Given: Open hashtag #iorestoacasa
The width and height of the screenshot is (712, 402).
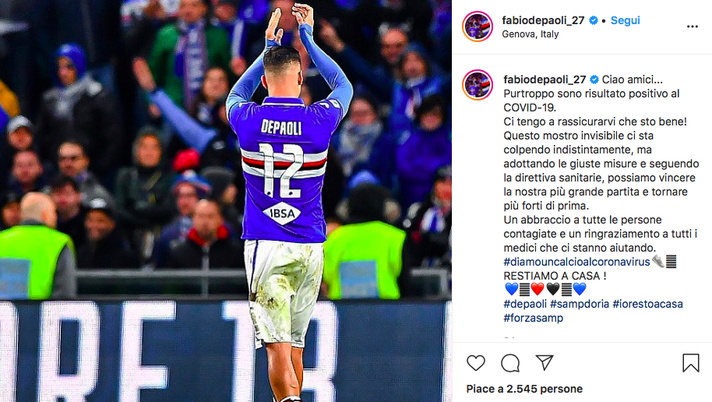Looking at the screenshot, I should (x=648, y=304).
